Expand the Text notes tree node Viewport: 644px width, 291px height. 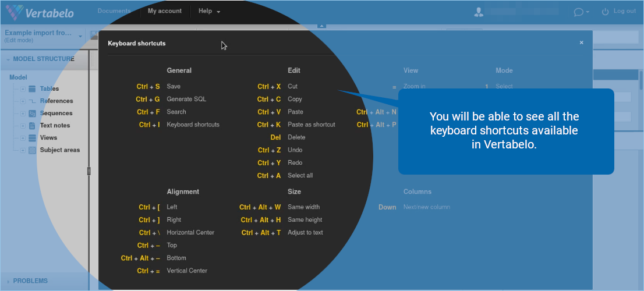point(23,126)
